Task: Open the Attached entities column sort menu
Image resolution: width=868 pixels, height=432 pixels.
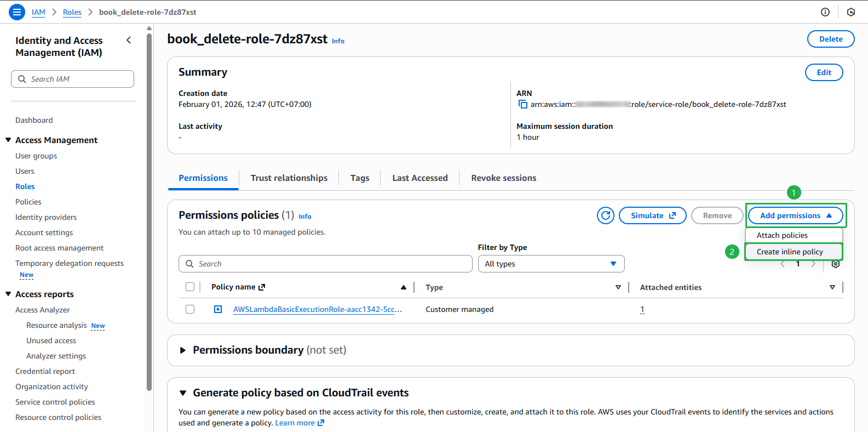Action: [x=832, y=287]
